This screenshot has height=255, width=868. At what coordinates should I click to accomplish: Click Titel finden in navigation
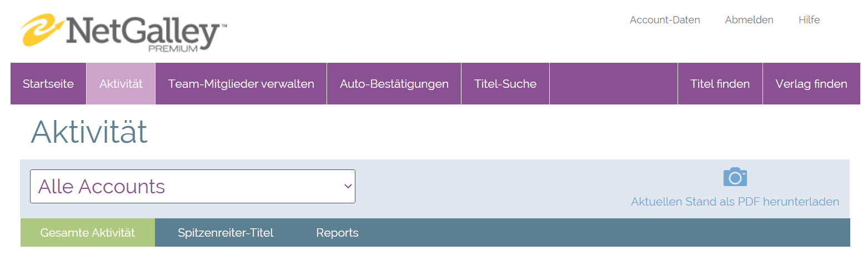point(720,84)
